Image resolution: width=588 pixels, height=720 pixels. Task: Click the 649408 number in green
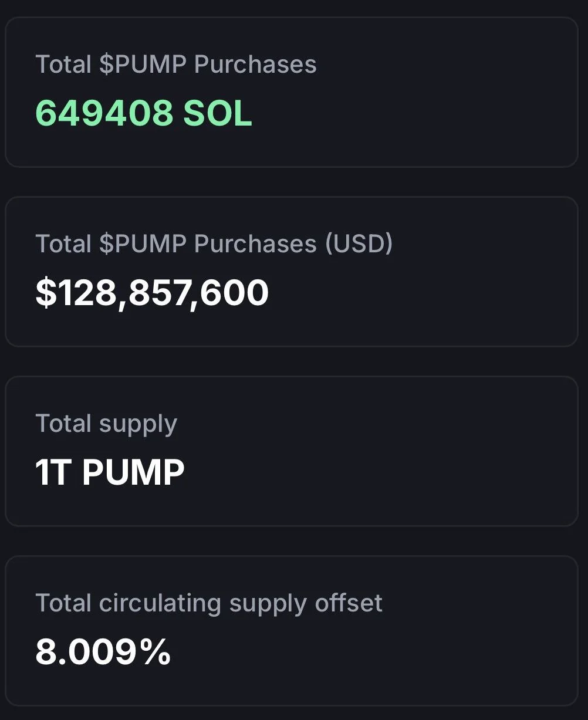104,113
